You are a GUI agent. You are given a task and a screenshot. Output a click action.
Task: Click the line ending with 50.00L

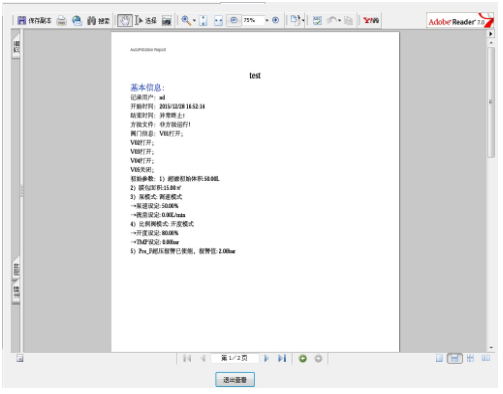pyautogui.click(x=175, y=179)
